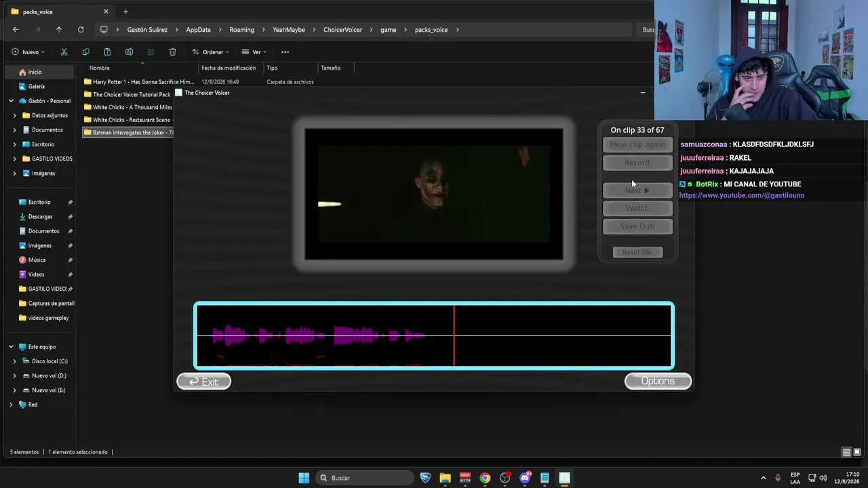Screen dimensions: 868x488
Task: Click the paste icon in Explorer toolbar
Action: point(107,52)
